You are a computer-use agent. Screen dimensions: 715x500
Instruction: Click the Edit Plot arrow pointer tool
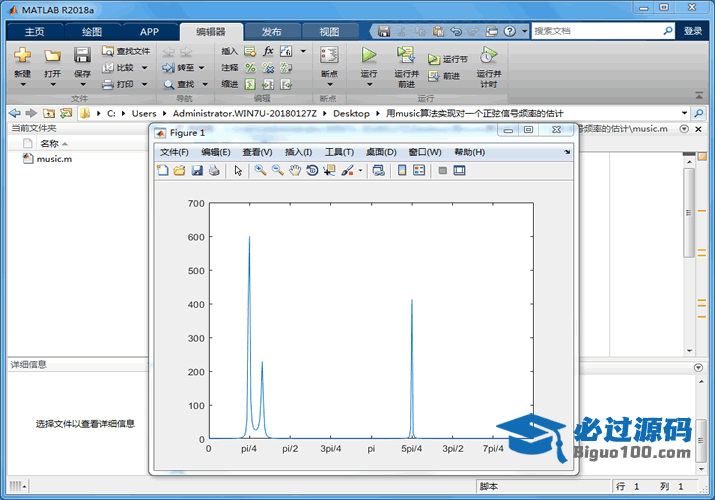238,170
